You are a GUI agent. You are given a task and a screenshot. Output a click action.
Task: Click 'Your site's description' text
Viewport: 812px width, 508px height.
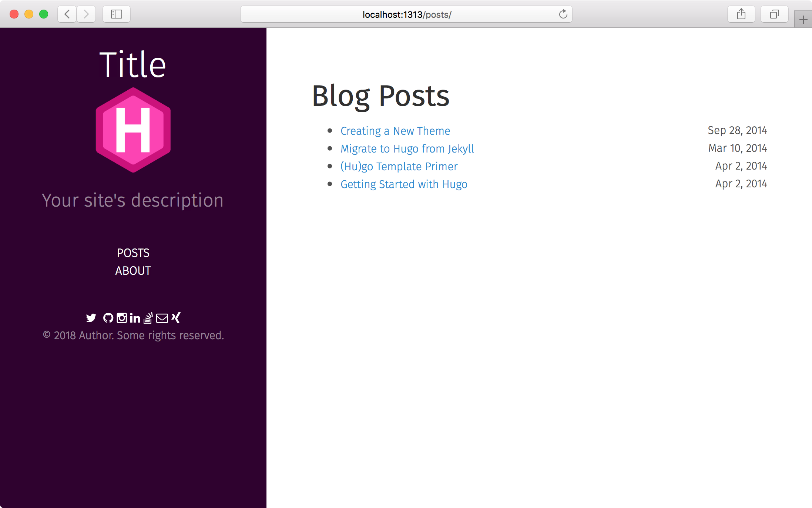point(133,200)
